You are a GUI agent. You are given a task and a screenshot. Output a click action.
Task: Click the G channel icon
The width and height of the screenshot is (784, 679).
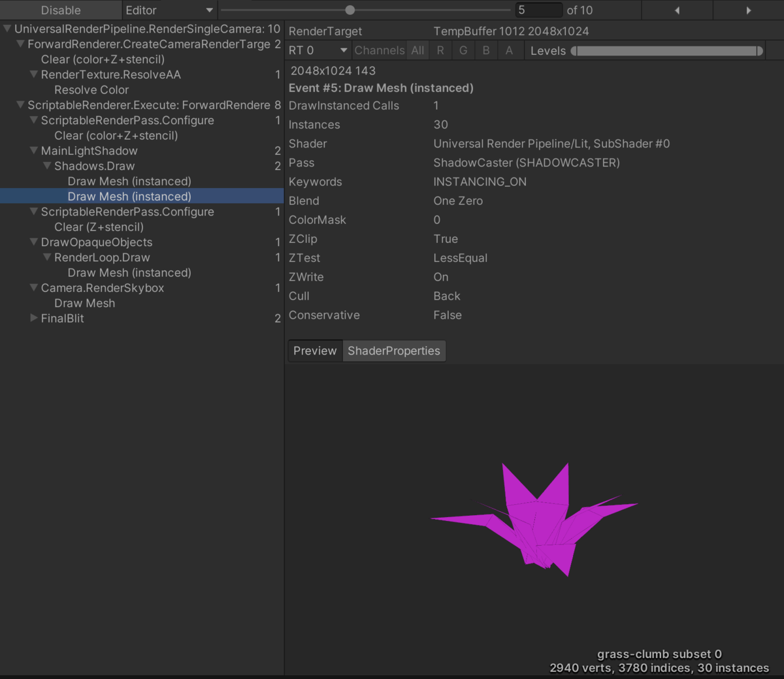[x=463, y=50]
